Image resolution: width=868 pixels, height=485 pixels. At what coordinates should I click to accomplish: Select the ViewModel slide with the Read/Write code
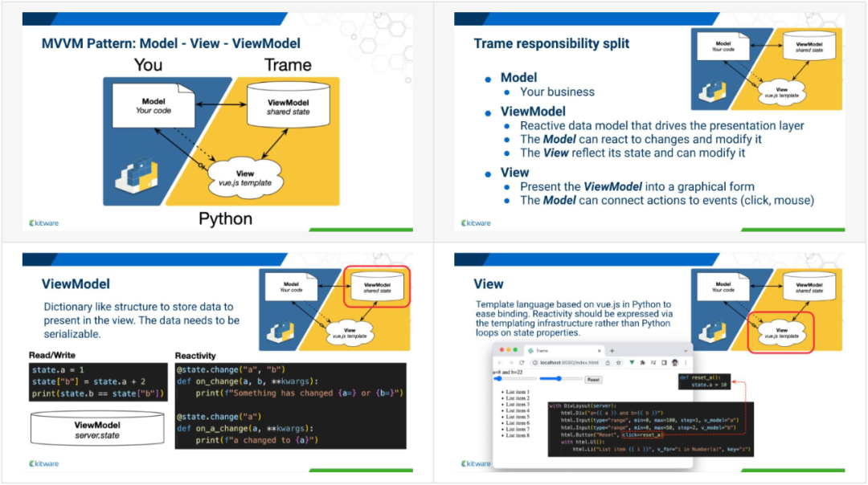click(x=217, y=364)
